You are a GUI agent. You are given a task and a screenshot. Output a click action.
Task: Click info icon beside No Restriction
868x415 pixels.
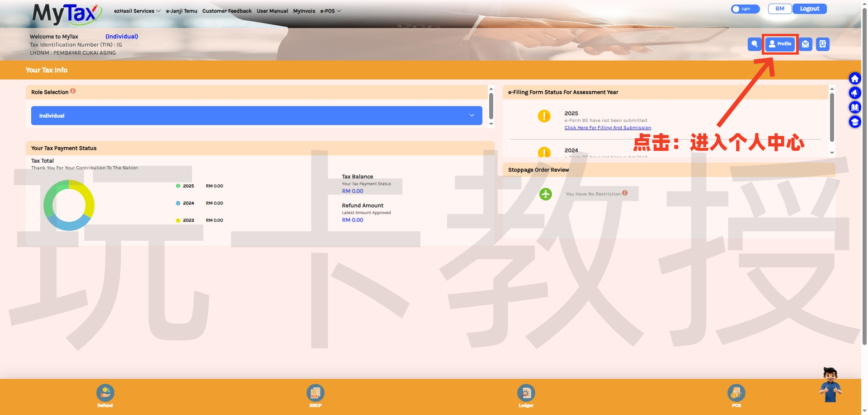625,193
